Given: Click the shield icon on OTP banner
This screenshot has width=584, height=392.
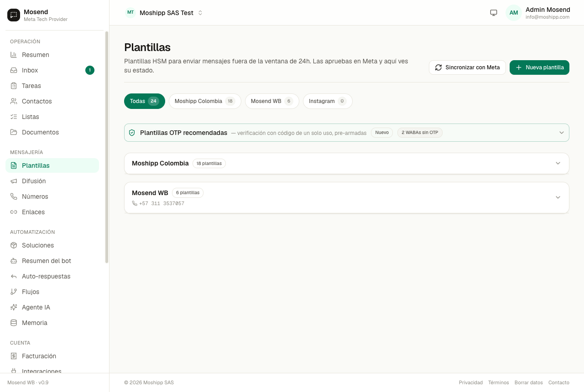Looking at the screenshot, I should (132, 133).
